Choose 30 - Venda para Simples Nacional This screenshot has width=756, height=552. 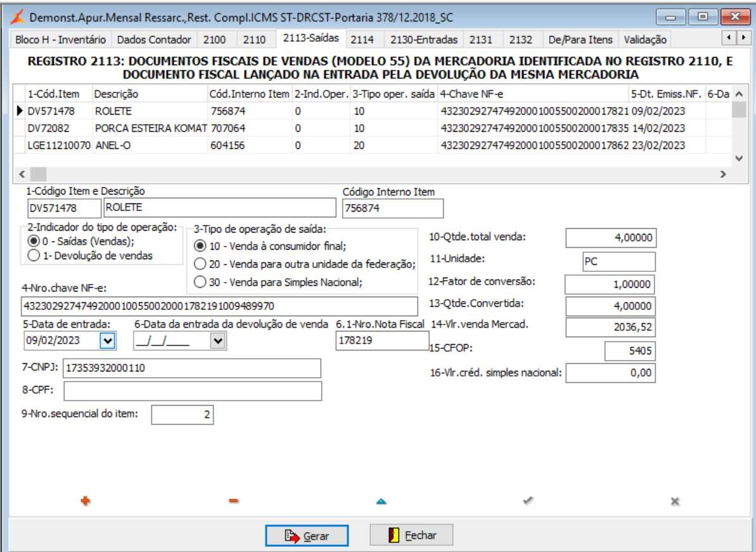pyautogui.click(x=200, y=282)
